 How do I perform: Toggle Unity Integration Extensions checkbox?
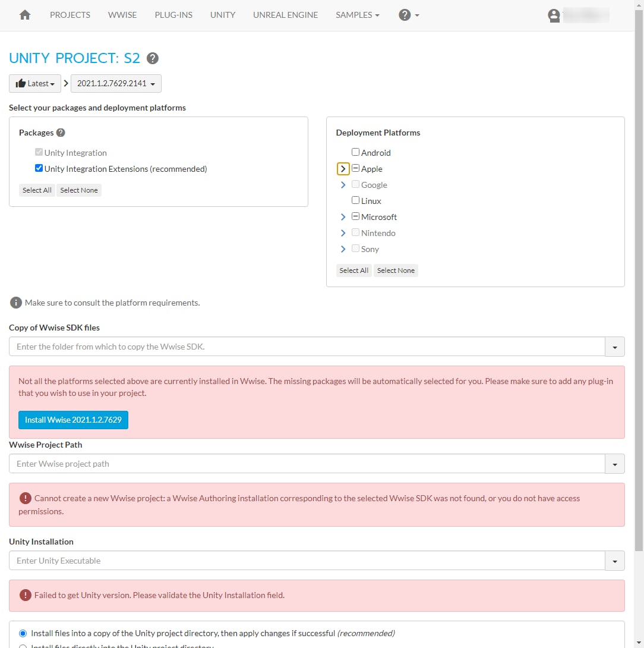click(x=39, y=168)
